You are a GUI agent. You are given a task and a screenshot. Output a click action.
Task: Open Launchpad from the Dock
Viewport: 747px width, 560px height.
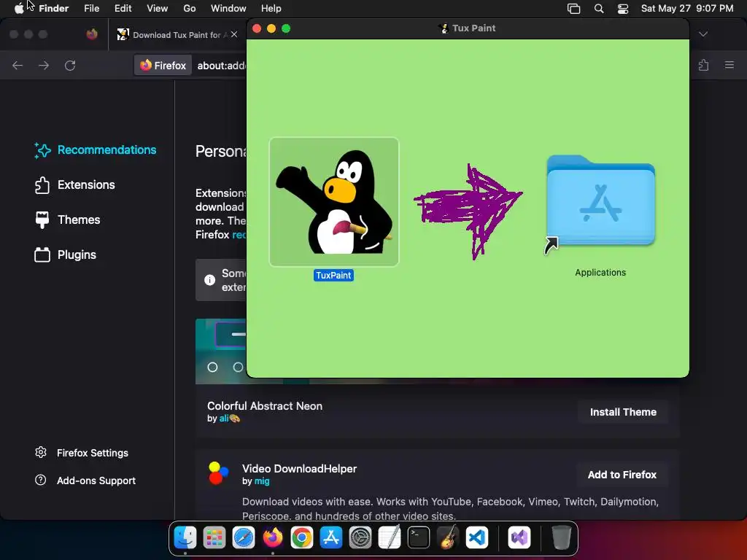click(214, 538)
